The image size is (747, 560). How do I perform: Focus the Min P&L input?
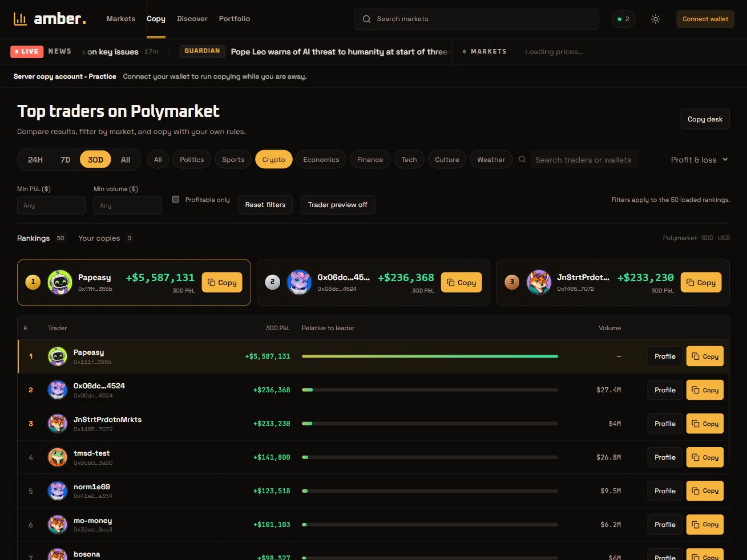tap(51, 205)
